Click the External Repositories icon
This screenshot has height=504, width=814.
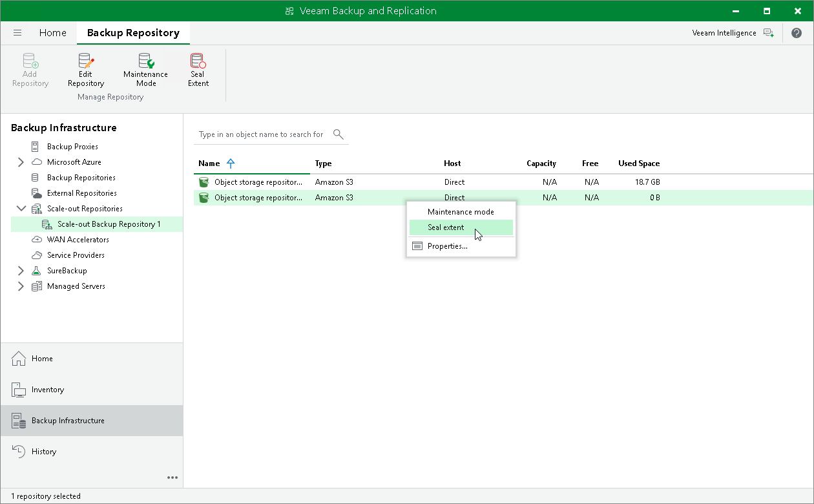pyautogui.click(x=36, y=193)
